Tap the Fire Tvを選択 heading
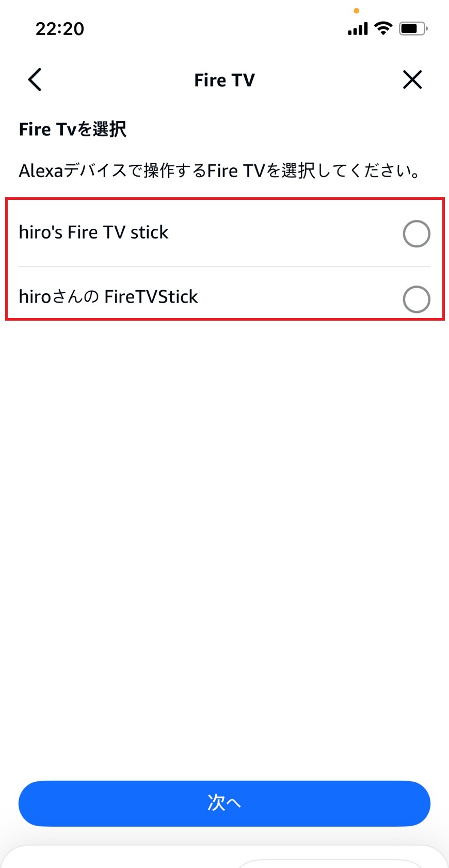 [72, 129]
